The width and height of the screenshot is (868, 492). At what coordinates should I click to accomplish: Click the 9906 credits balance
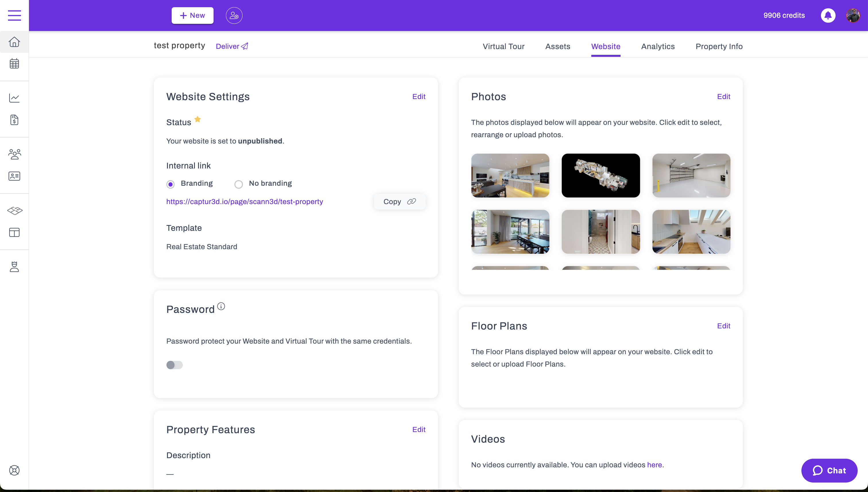coord(784,16)
